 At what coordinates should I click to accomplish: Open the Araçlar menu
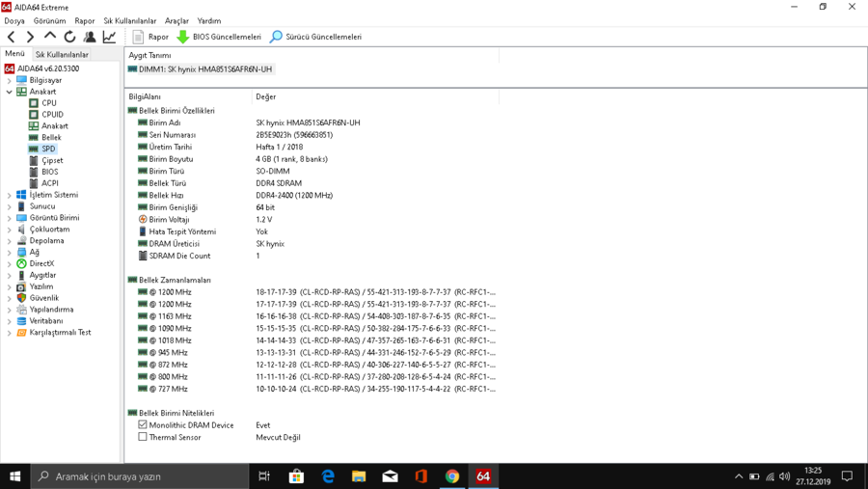(x=176, y=20)
